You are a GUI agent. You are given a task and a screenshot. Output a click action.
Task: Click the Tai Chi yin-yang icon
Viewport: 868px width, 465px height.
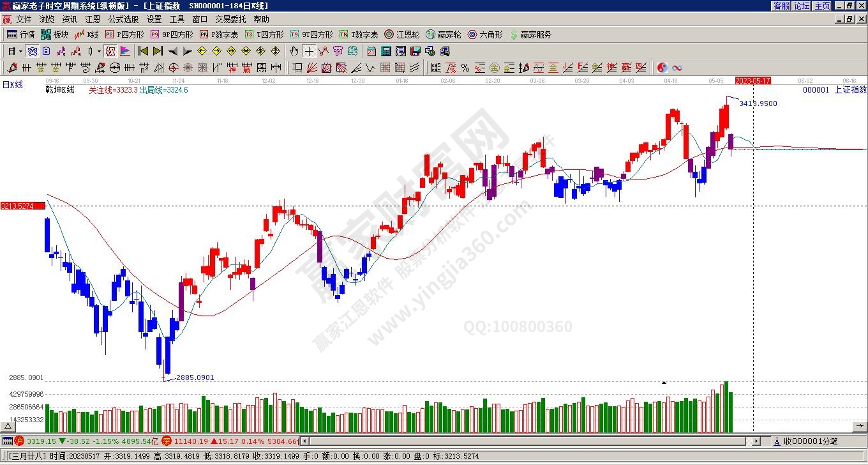(662, 68)
